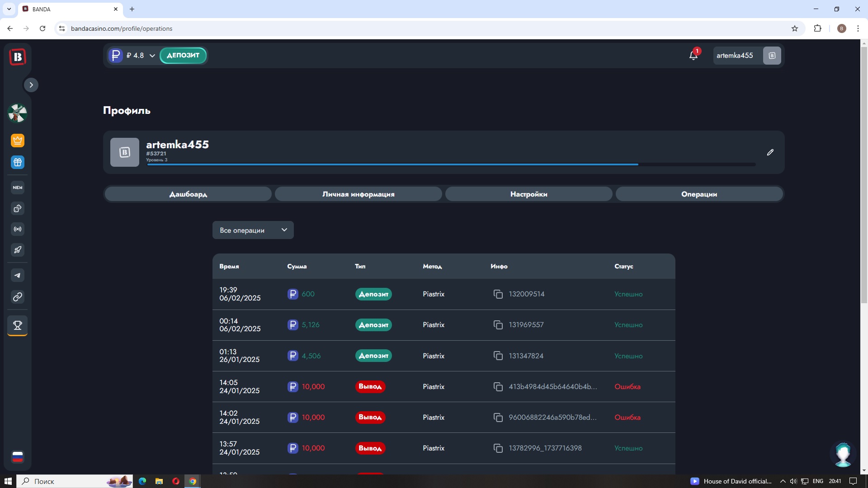The height and width of the screenshot is (488, 868).
Task: Open the Личная информация tab
Action: coord(358,194)
